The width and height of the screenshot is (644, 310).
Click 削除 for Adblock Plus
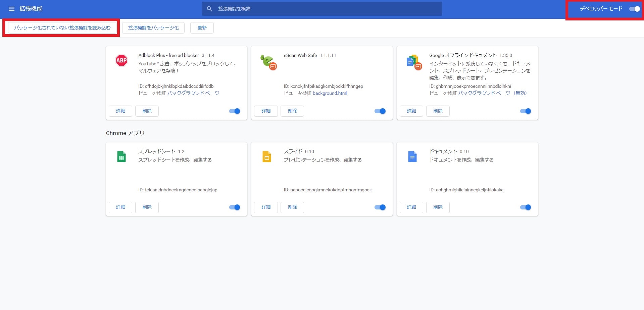coord(147,111)
